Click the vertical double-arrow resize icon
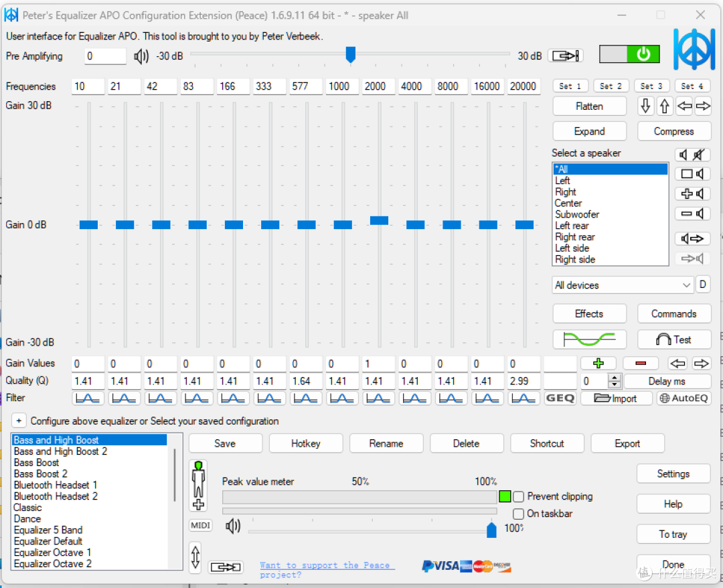Viewport: 723px width, 588px height. click(195, 557)
